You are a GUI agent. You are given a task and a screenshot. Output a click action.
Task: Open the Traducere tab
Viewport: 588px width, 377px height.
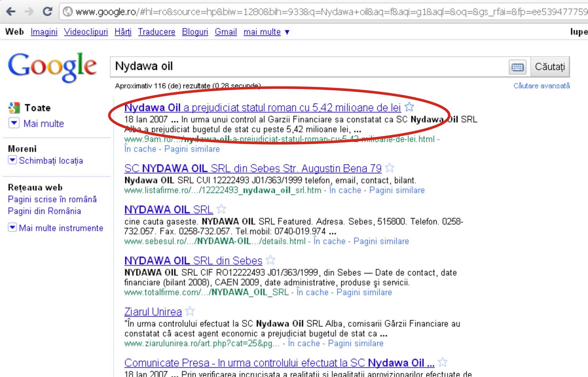coord(157,32)
